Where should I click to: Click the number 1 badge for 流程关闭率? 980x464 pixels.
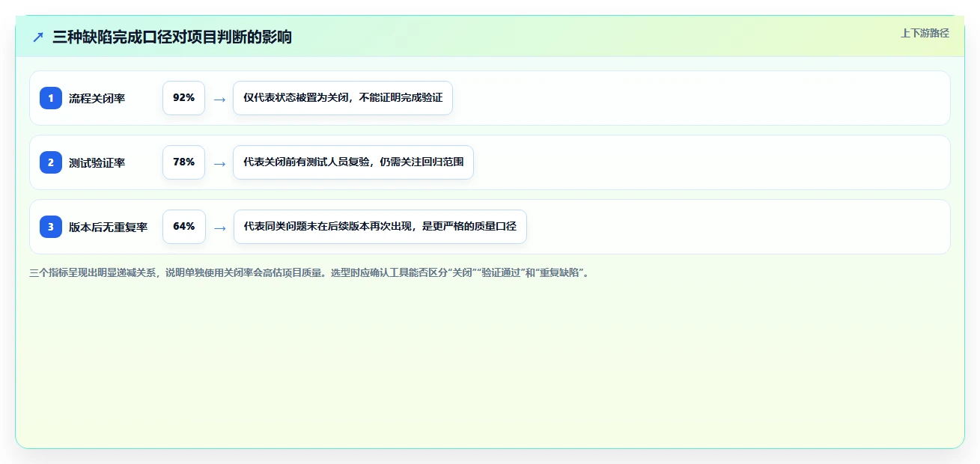click(x=51, y=98)
